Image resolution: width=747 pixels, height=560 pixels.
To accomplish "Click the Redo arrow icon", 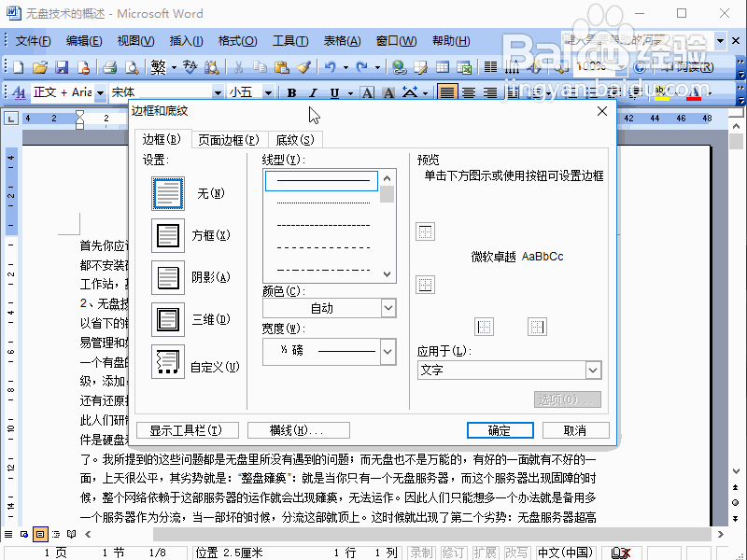I will (362, 67).
